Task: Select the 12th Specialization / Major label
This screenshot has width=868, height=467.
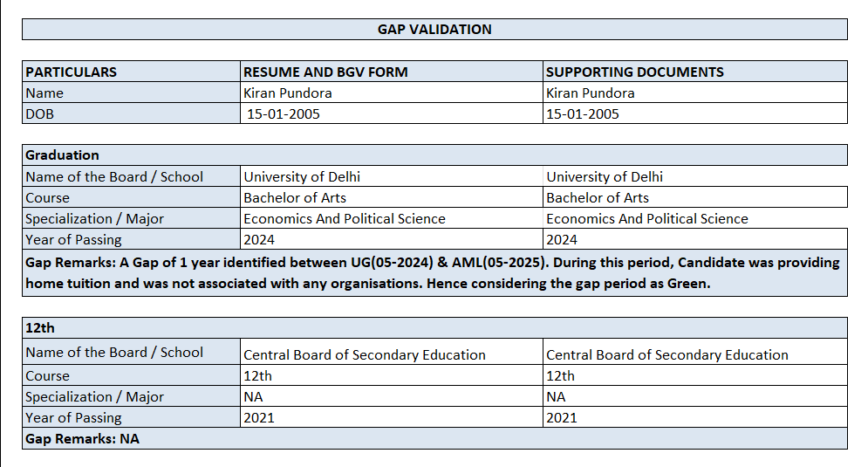Action: [x=94, y=396]
